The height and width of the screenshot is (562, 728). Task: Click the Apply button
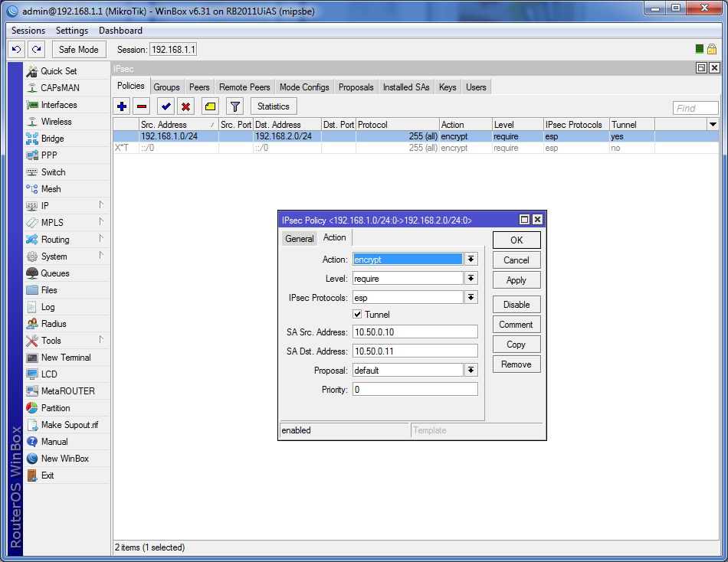click(x=516, y=280)
